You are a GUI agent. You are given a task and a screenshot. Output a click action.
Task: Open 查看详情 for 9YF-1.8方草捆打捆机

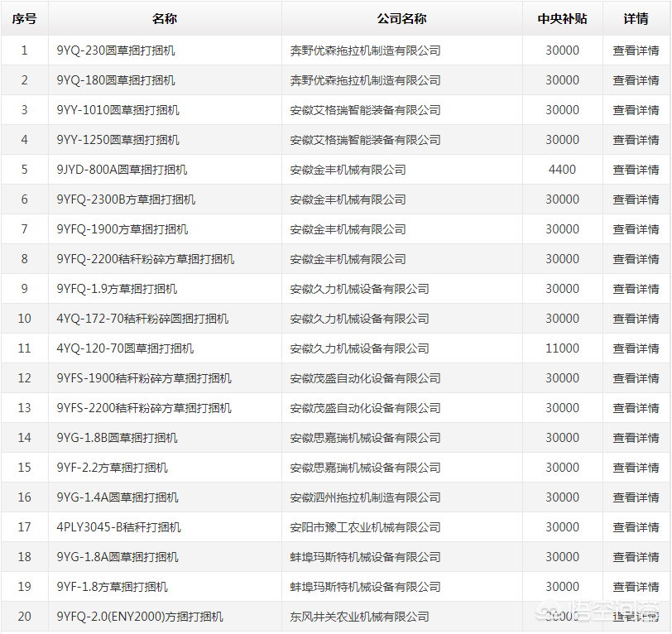(636, 587)
